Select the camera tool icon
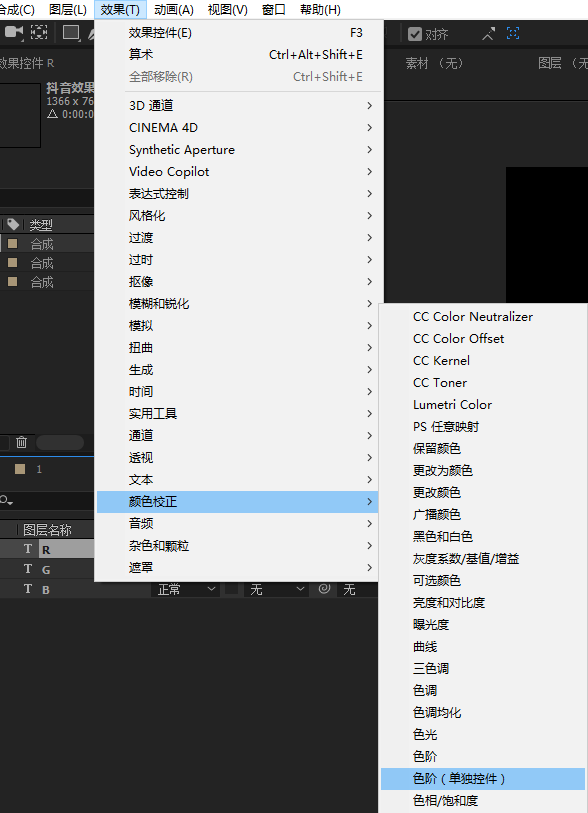Image resolution: width=588 pixels, height=813 pixels. coord(14,33)
